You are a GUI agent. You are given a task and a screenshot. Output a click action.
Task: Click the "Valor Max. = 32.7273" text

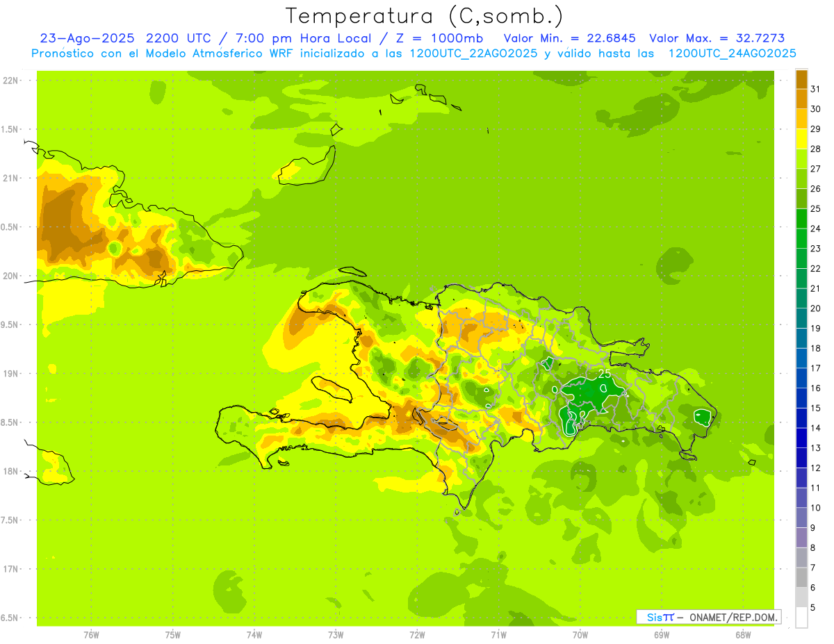click(717, 38)
